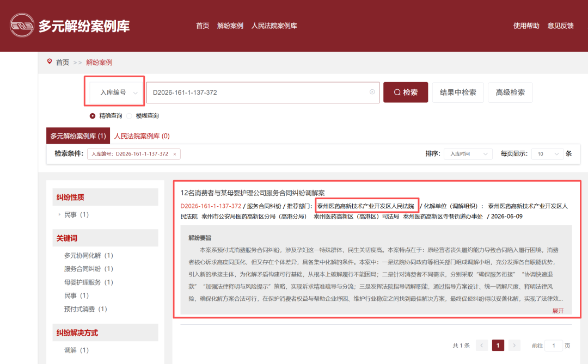Click the 结果中检索 button
Viewport: 588px width, 364px height.
click(458, 92)
